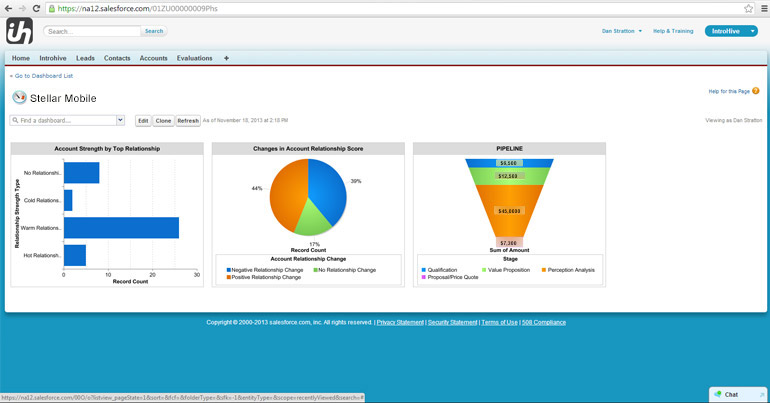Click the green 17% pie slice
Viewport: 770px width, 403px height.
coord(312,218)
